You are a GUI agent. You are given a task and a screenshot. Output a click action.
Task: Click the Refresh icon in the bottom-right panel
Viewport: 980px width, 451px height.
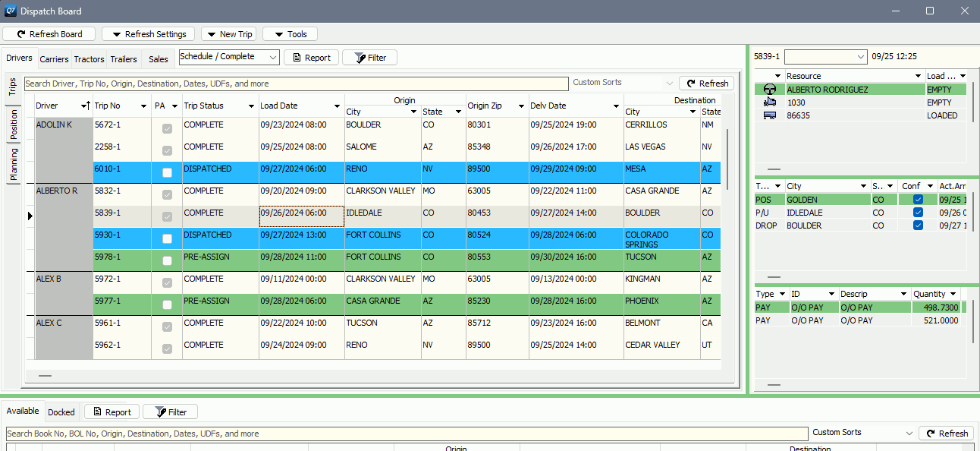pos(931,433)
